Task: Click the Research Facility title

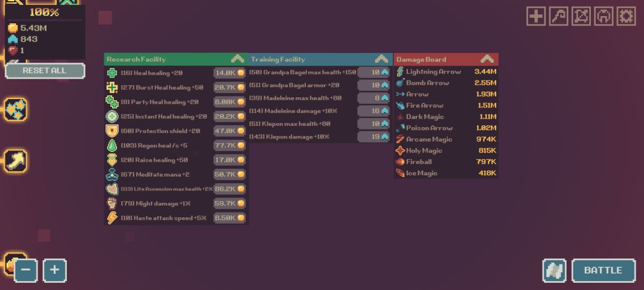Action: pyautogui.click(x=137, y=60)
